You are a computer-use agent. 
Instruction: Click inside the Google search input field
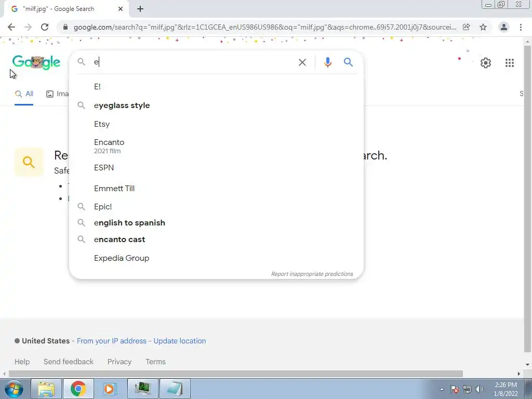coord(193,62)
